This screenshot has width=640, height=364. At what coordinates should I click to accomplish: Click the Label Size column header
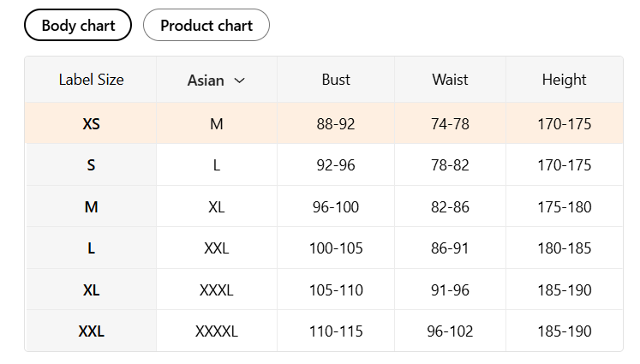tap(91, 80)
